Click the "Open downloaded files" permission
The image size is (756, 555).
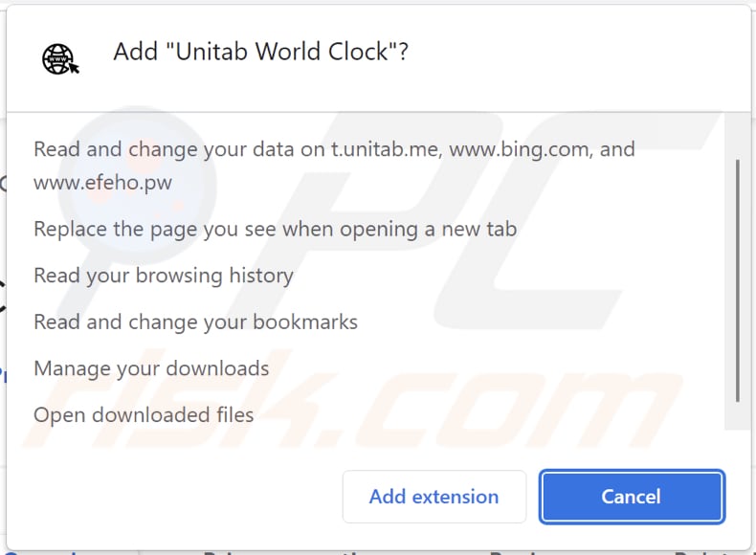144,414
